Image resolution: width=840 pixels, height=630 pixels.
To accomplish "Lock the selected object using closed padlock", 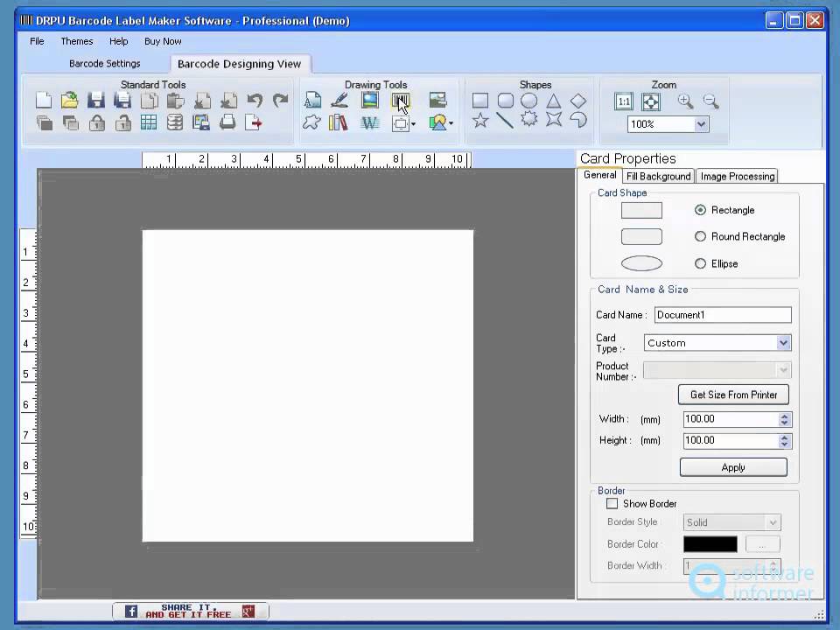I will click(96, 122).
